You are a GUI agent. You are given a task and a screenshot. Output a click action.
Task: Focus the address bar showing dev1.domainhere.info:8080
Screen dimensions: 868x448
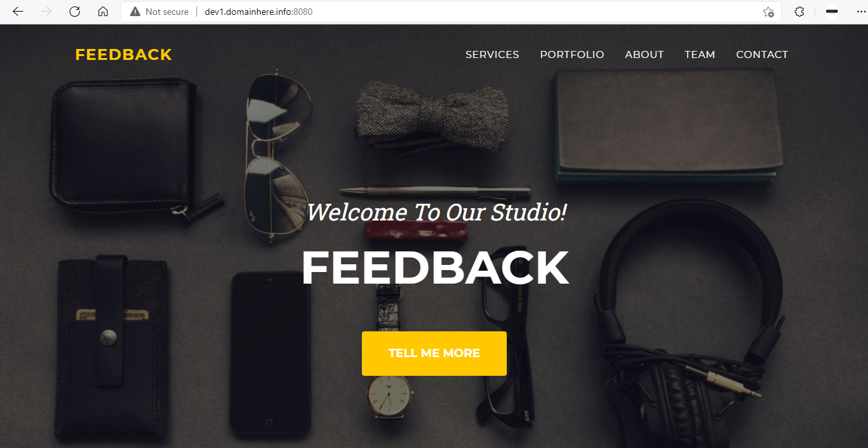451,12
